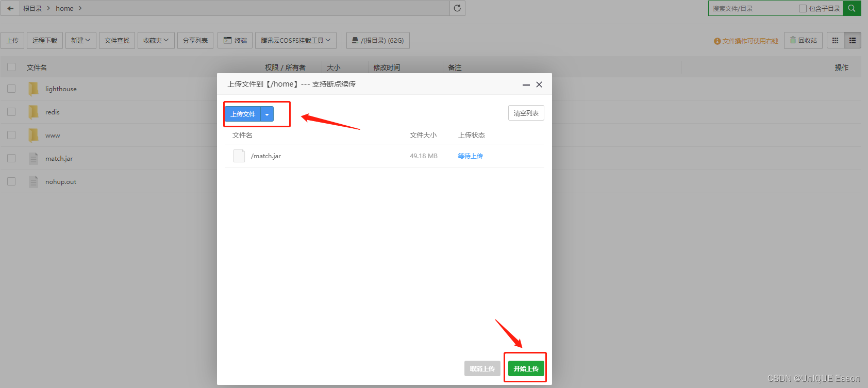
Task: Minimize the upload dialog
Action: pyautogui.click(x=526, y=85)
